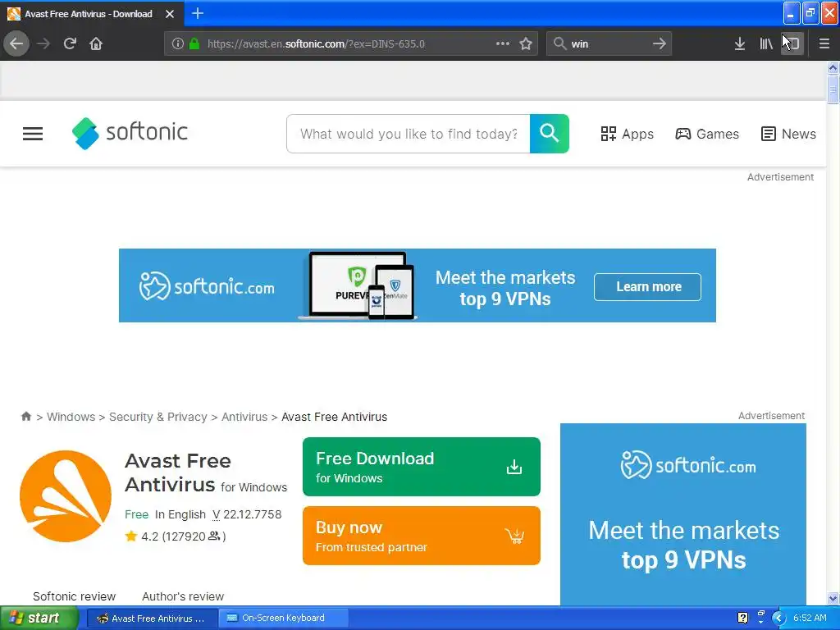Select the Avast Free Antivirus - Download tab
Image resolution: width=840 pixels, height=630 pixels.
point(89,14)
